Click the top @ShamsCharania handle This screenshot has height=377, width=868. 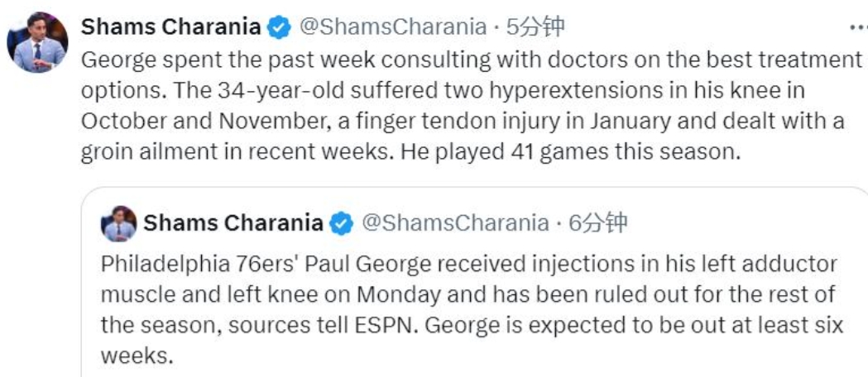(x=391, y=27)
